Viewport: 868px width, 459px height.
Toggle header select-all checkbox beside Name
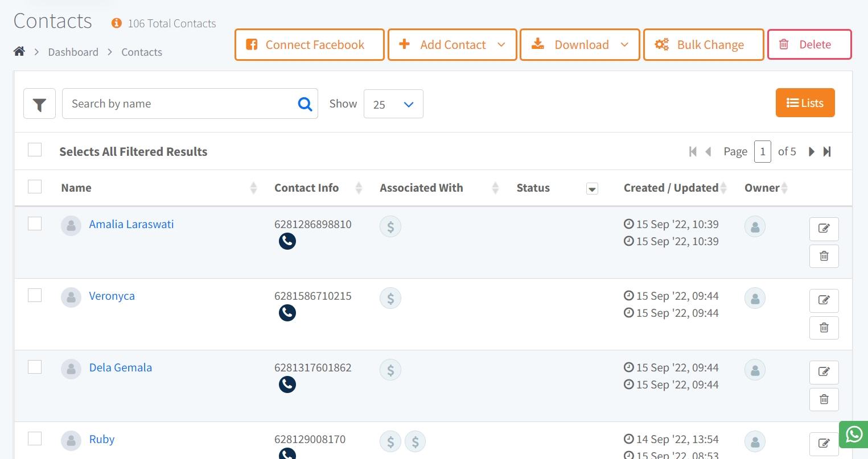click(x=35, y=187)
